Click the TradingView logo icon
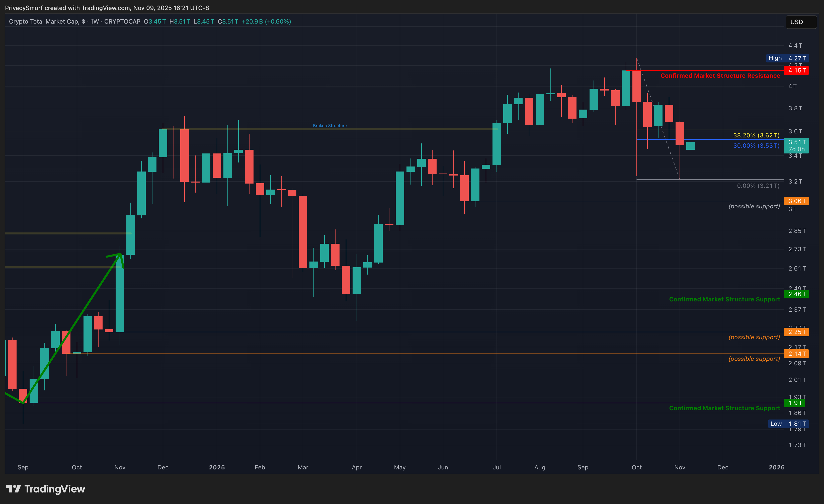Screen dimensions: 824x504 [13, 489]
